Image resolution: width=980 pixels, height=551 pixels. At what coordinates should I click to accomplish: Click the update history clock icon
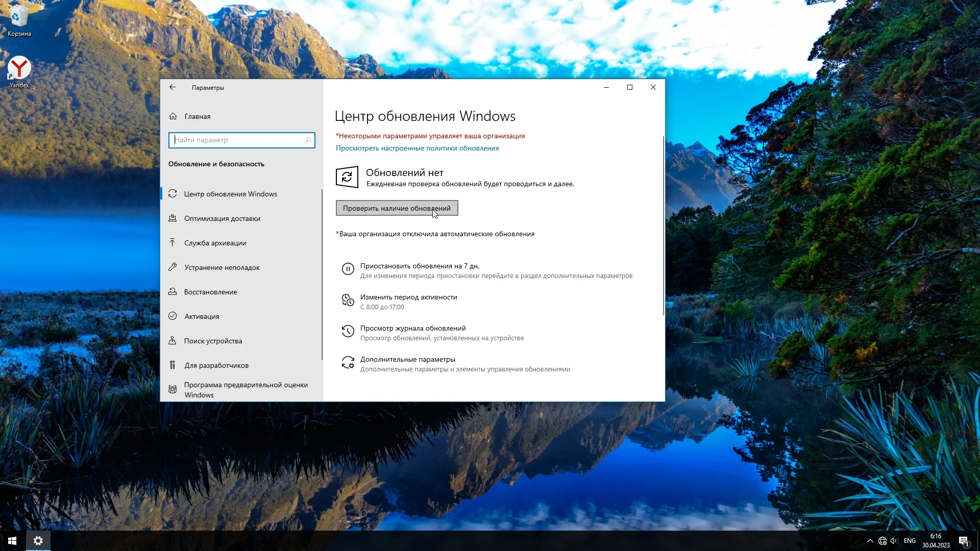pos(348,331)
